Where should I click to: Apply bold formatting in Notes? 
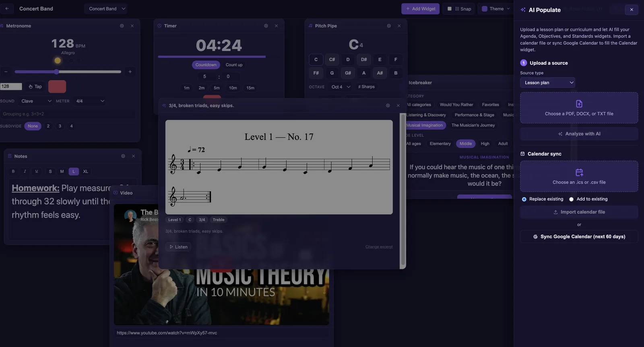click(x=13, y=171)
